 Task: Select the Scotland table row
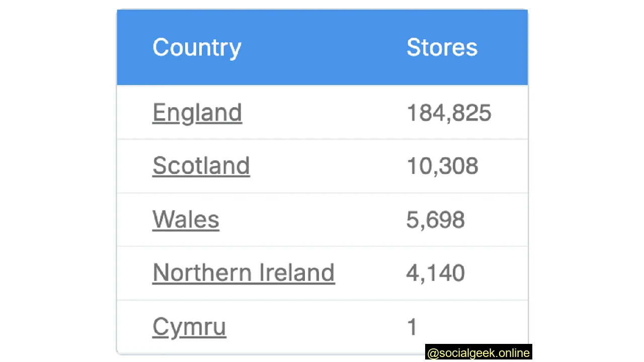(x=322, y=166)
